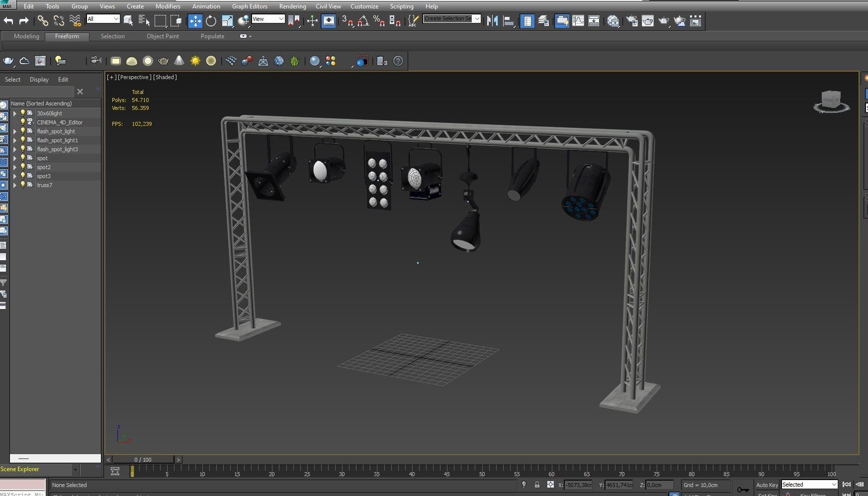Open the Scene Explorer Display menu
Viewport: 868px width, 496px height.
coord(39,80)
